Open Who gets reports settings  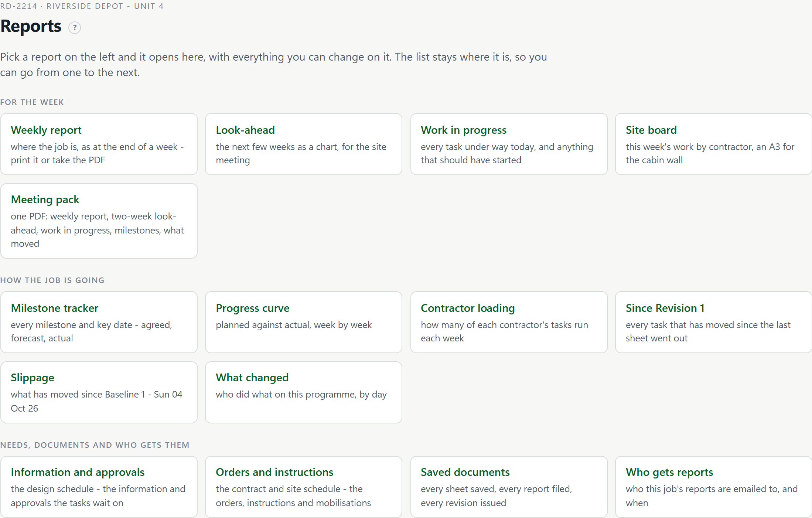pos(713,487)
